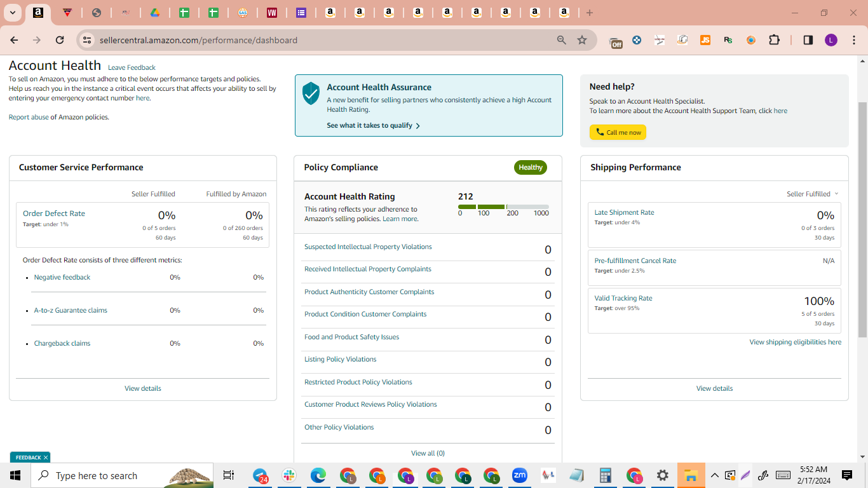
Task: Launch Microsoft Edge from the taskbar
Action: [318, 475]
